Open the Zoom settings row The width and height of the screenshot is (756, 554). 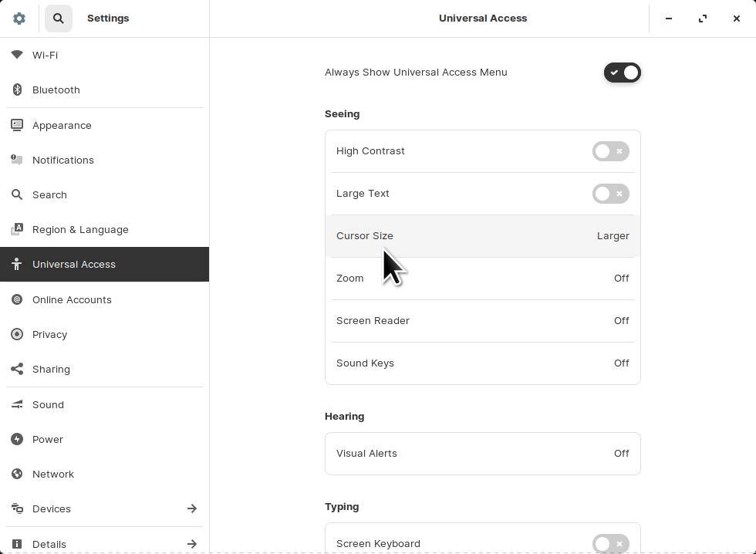[482, 279]
